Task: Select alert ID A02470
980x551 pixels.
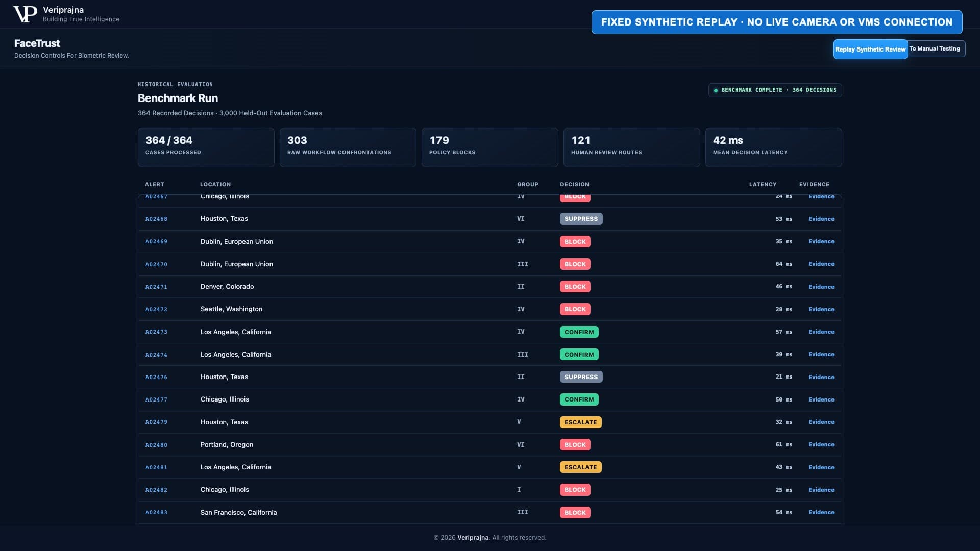Action: [x=156, y=264]
